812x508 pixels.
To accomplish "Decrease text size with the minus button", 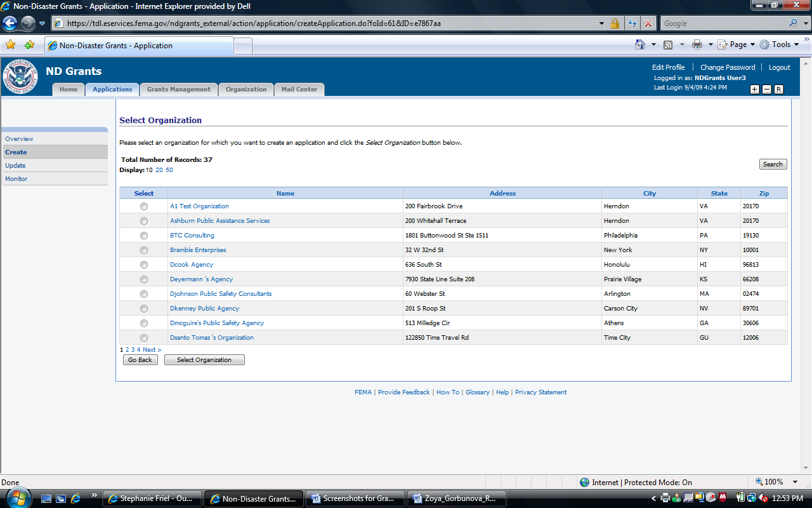I will coord(767,90).
